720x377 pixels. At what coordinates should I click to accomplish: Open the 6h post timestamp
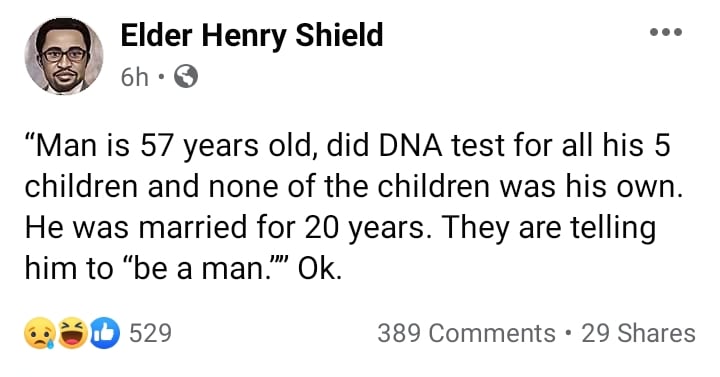(135, 77)
